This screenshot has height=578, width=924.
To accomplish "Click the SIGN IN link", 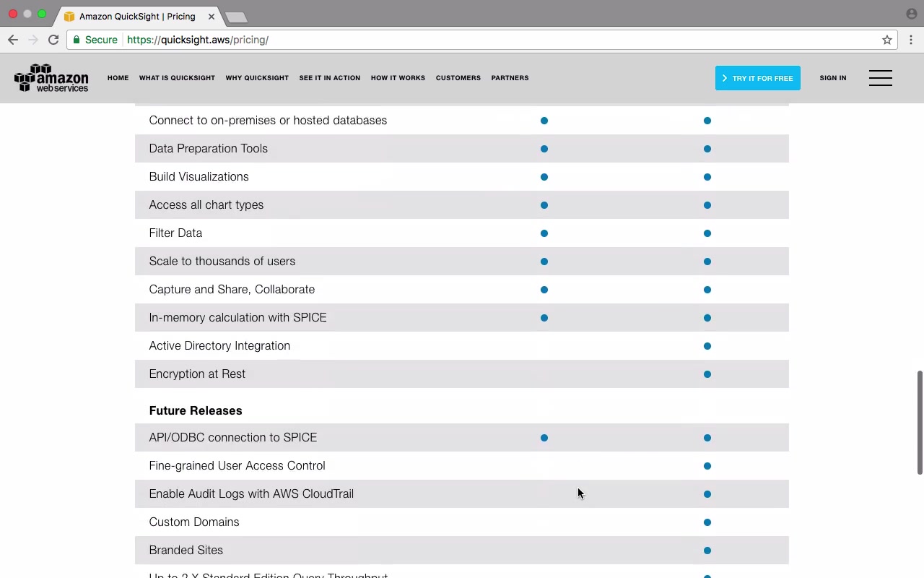I will (833, 78).
